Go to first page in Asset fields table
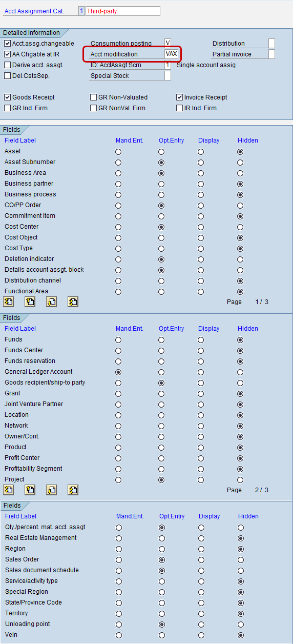The image size is (293, 644). (x=8, y=302)
